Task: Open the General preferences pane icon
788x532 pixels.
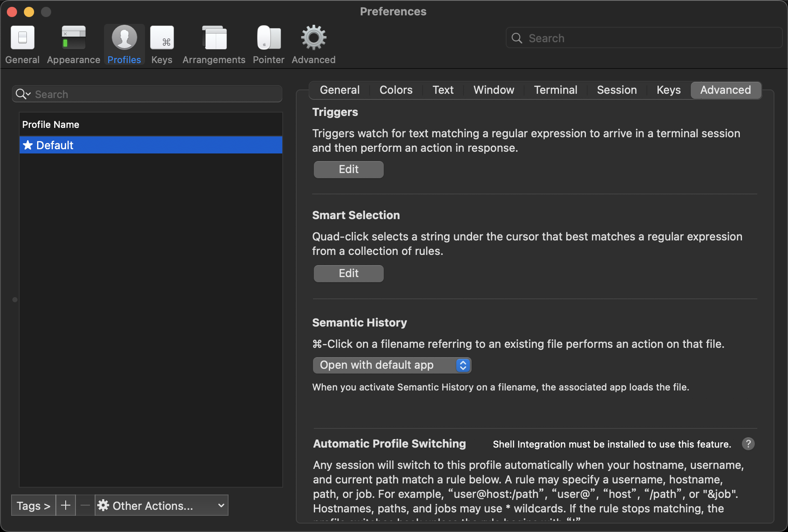Action: click(x=22, y=45)
